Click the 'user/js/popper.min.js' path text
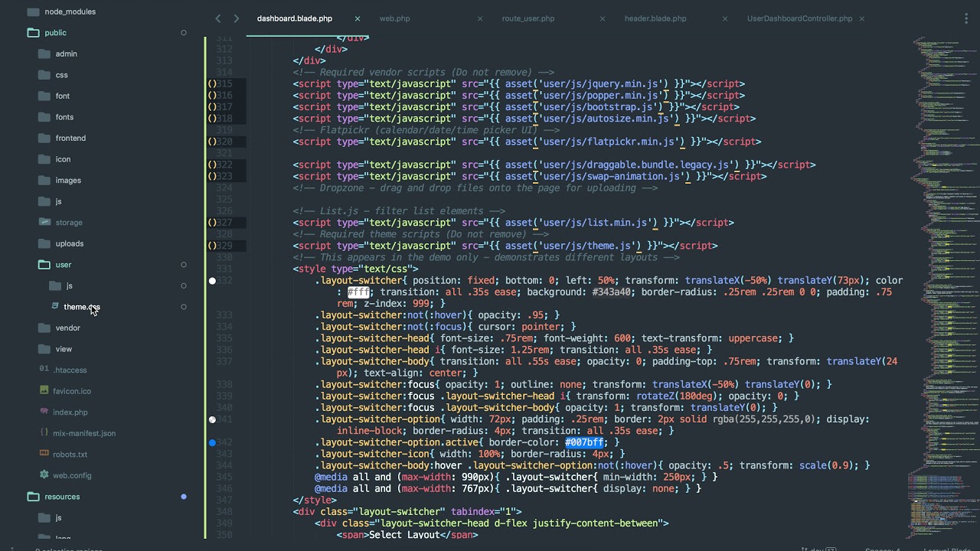 [600, 96]
